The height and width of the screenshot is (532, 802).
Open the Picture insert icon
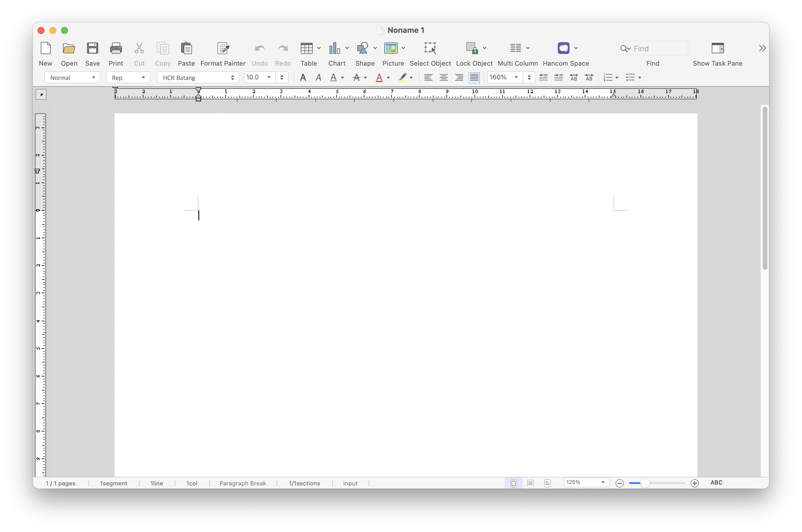(x=391, y=49)
